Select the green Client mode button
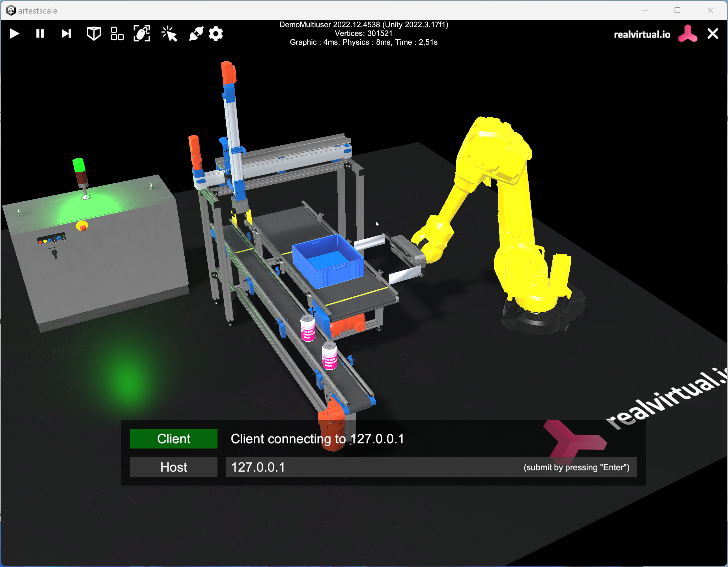Image resolution: width=728 pixels, height=567 pixels. coord(174,439)
